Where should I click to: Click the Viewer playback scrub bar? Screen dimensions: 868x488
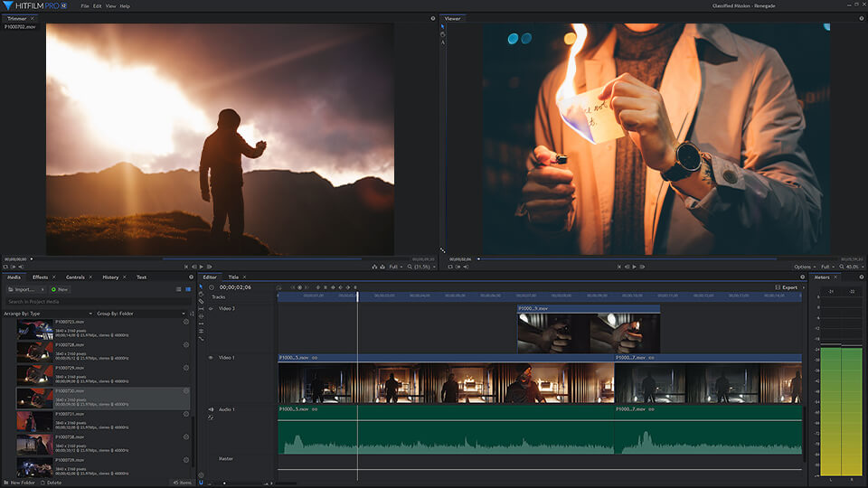point(656,259)
